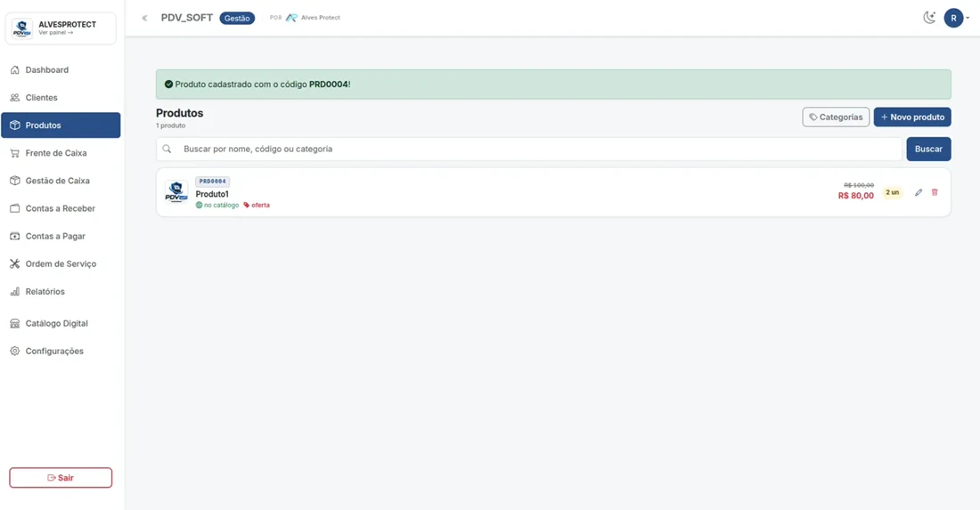Click the Catálogo Digital store icon
The width and height of the screenshot is (980, 510).
15,323
